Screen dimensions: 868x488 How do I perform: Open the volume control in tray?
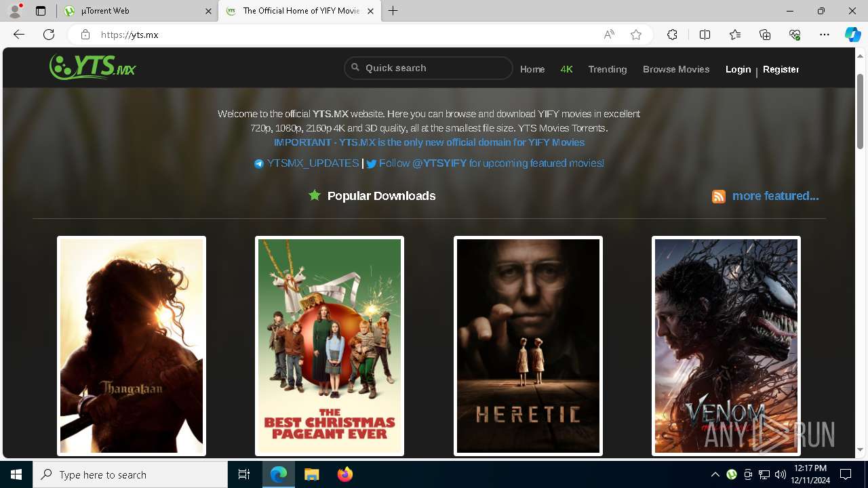coord(781,474)
